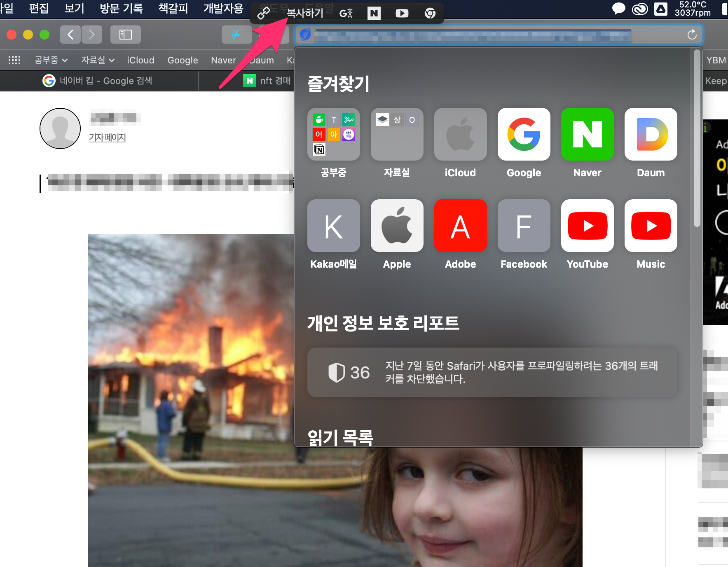
Task: Open the 방문 기록 menu
Action: [x=121, y=8]
